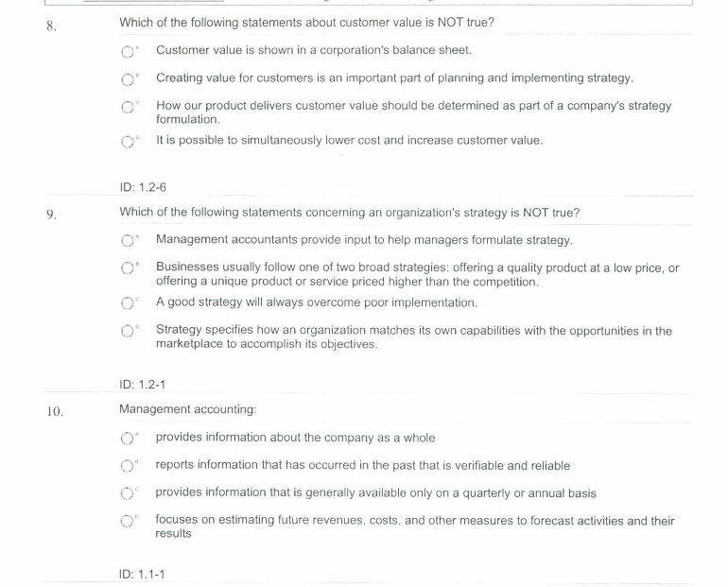Click the 'ID: 1.2-6' label
The height and width of the screenshot is (587, 728).
[143, 187]
